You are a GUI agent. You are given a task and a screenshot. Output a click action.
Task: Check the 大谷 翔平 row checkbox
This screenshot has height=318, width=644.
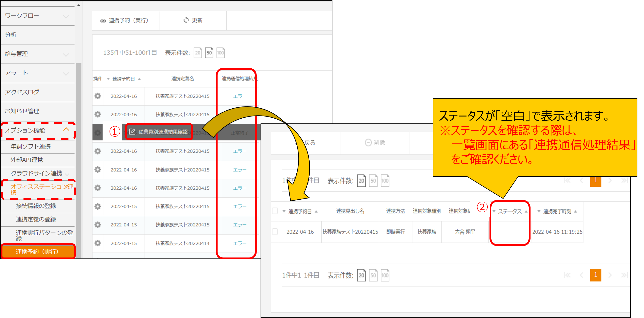pyautogui.click(x=275, y=232)
